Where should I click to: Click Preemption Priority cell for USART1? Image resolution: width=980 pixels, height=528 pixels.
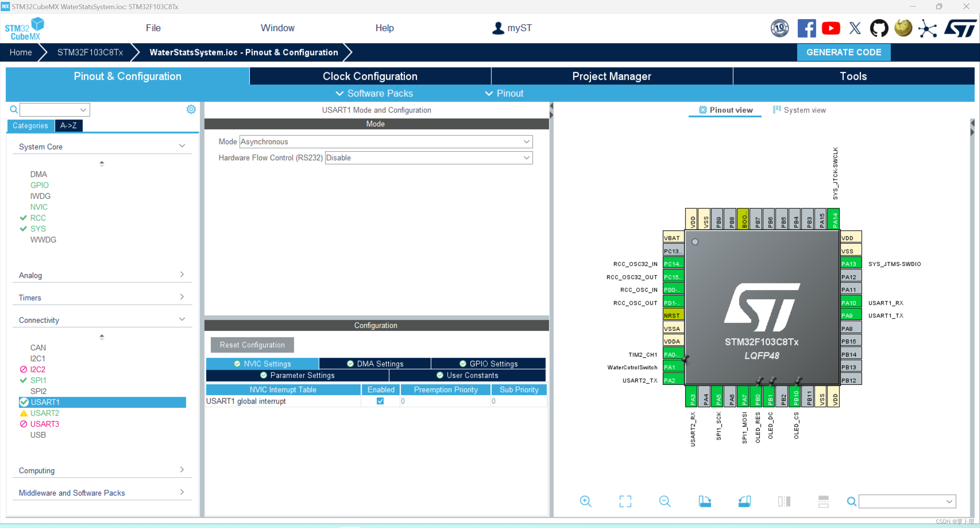tap(446, 401)
